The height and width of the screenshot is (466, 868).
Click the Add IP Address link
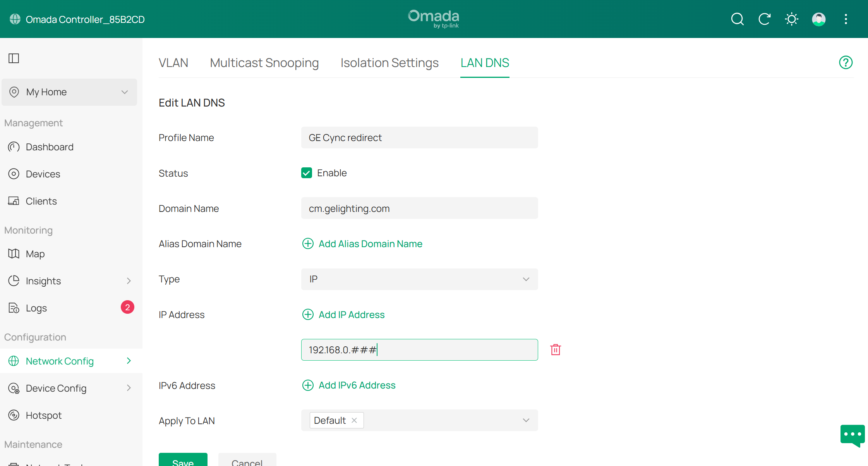352,315
